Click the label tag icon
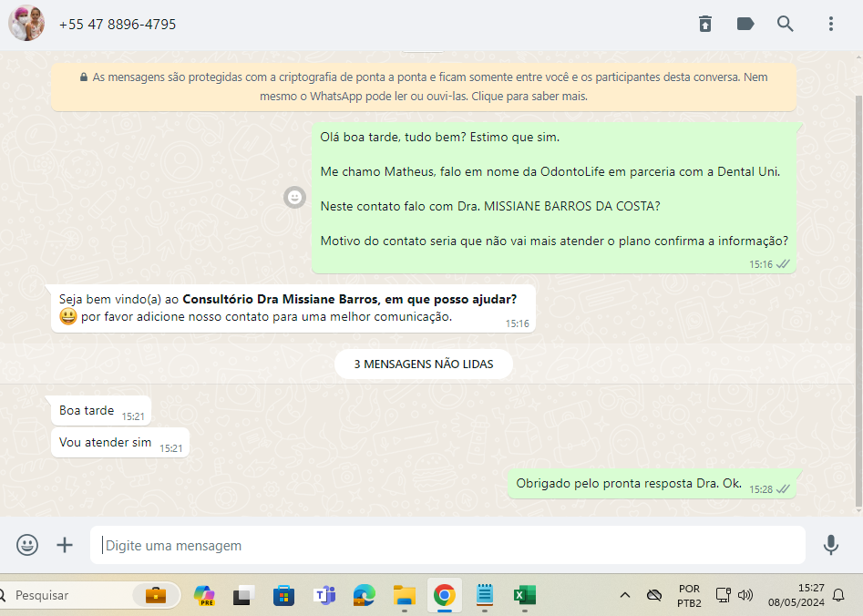 [745, 25]
